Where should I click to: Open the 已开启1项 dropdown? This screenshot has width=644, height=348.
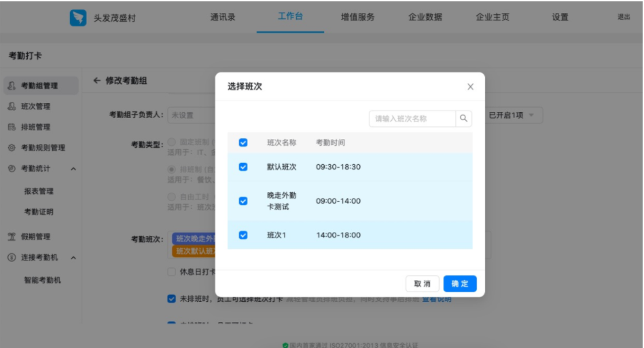pyautogui.click(x=512, y=115)
